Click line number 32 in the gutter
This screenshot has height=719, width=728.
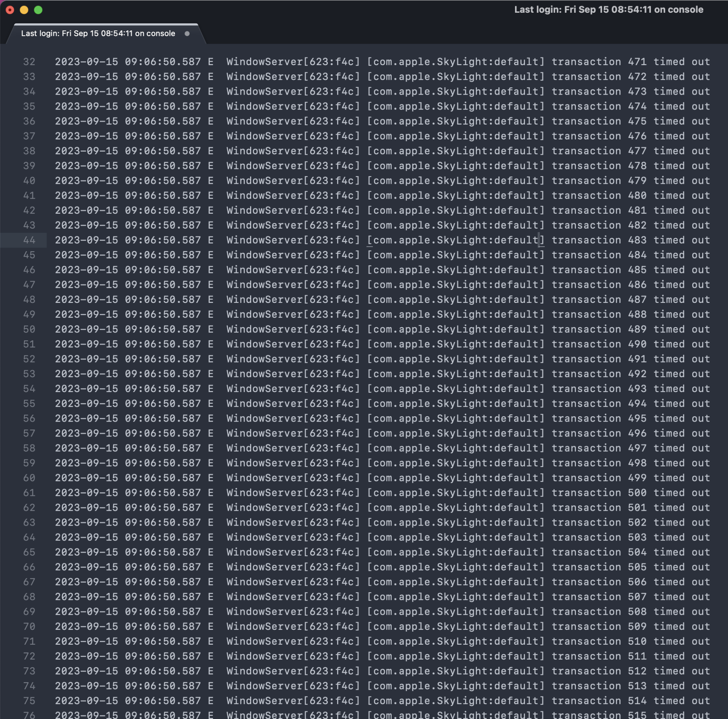tap(29, 62)
